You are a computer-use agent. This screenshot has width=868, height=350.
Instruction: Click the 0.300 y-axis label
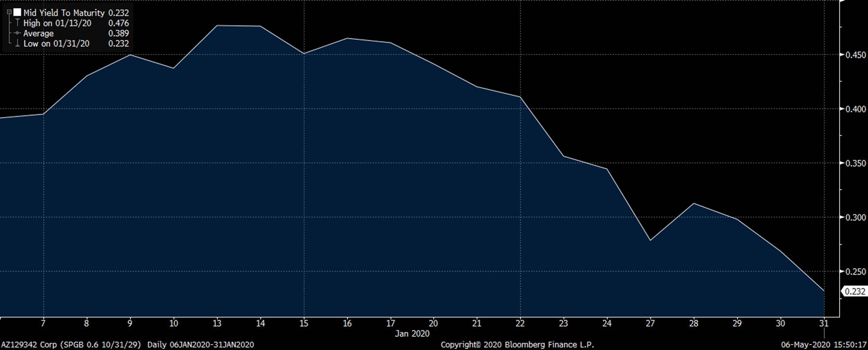855,217
